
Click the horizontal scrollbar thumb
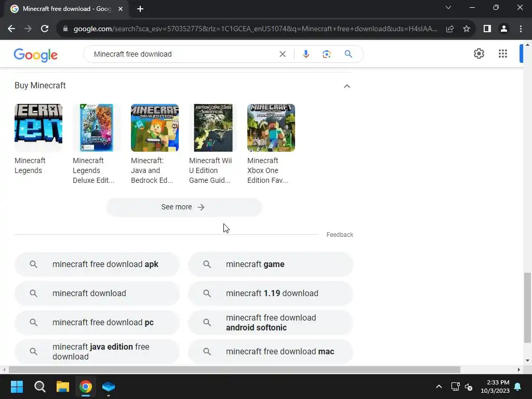(x=234, y=369)
